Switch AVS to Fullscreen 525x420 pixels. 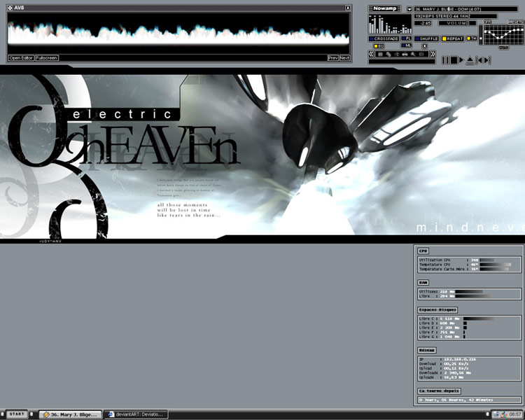click(46, 58)
